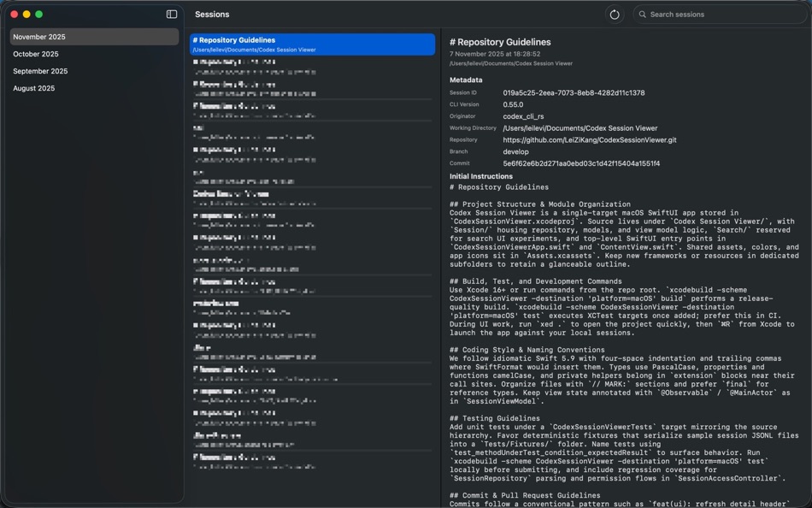Click the Commit hash value
Image resolution: width=812 pixels, height=508 pixels.
[581, 163]
